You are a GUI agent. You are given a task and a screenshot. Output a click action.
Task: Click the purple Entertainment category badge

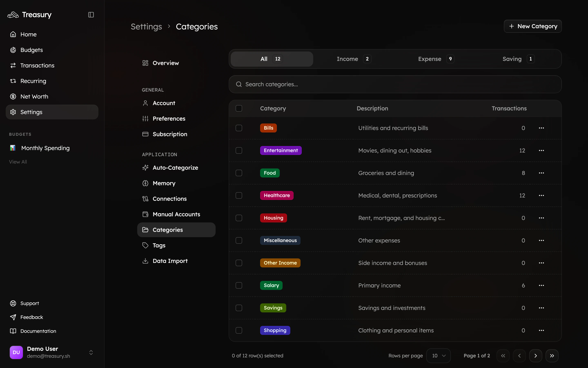(x=281, y=150)
